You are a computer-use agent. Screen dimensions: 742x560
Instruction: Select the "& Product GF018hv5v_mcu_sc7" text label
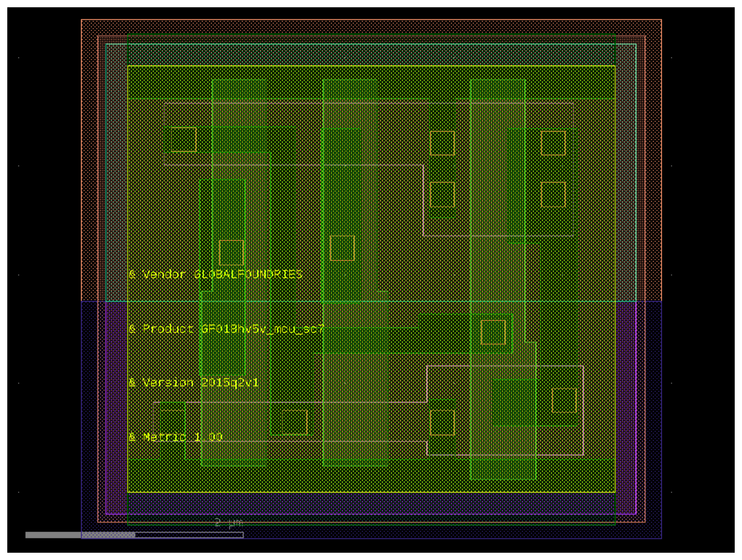(226, 329)
